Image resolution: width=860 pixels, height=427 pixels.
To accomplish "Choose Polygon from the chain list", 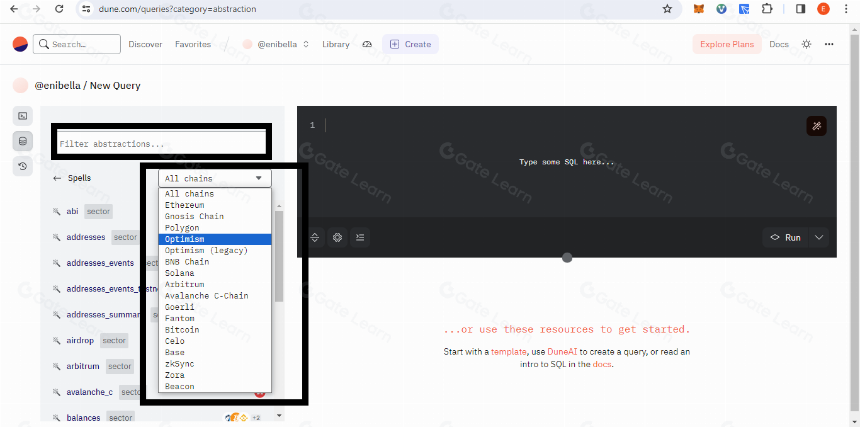I will [214, 227].
